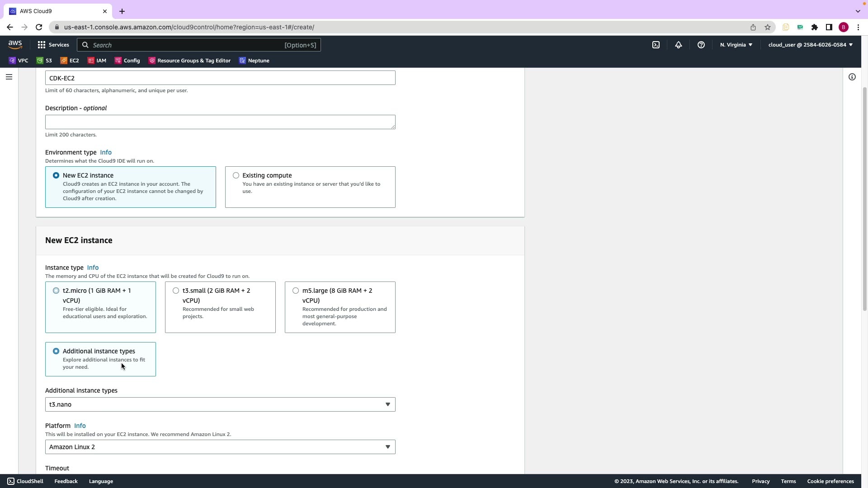Open the EC2 shortcut in favorites bar
Viewport: 868px width, 488px height.
coord(70,61)
